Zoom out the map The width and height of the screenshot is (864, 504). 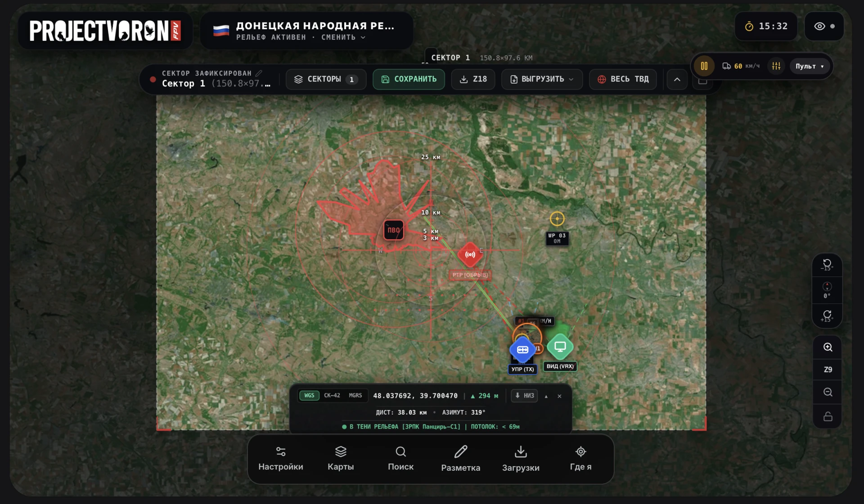828,392
